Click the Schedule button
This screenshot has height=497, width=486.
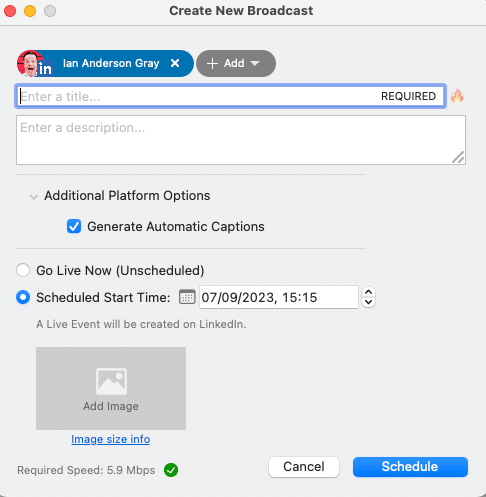pos(410,467)
